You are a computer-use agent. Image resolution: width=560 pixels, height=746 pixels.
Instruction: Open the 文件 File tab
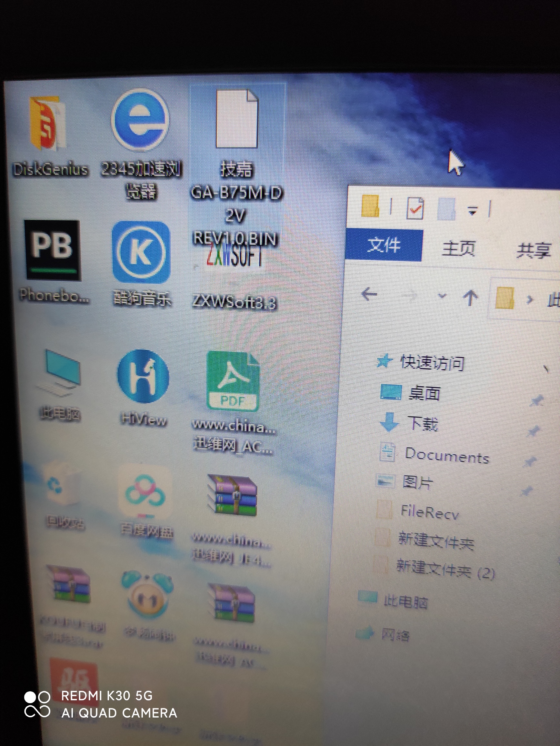pyautogui.click(x=384, y=245)
